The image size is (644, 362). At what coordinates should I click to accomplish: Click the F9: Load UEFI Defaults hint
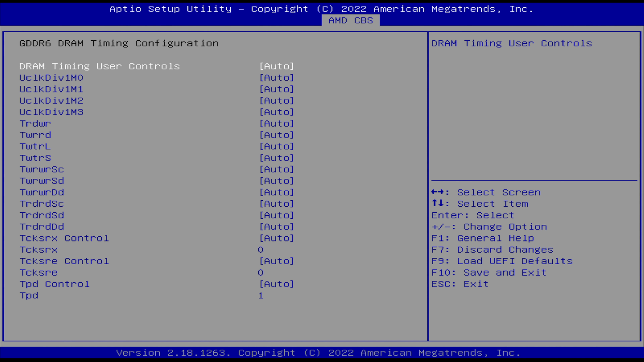[502, 261]
